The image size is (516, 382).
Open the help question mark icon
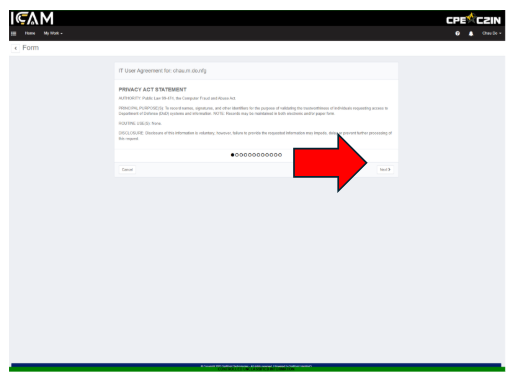pos(458,33)
